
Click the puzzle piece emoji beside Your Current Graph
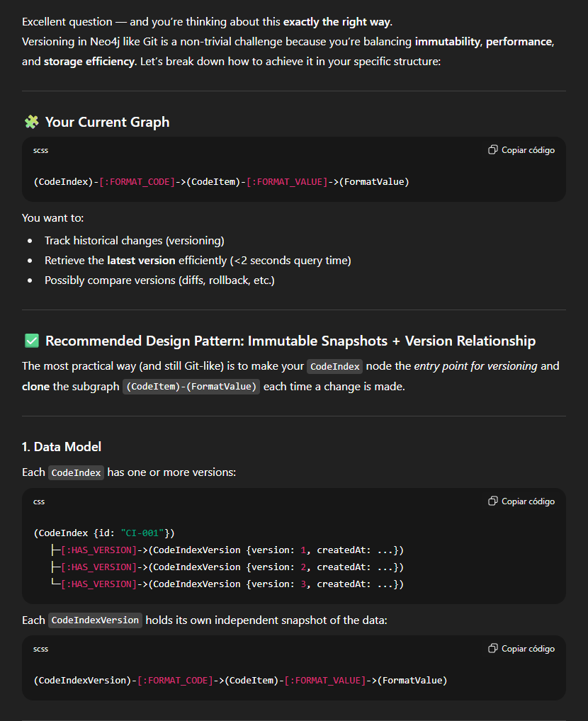[x=31, y=123]
